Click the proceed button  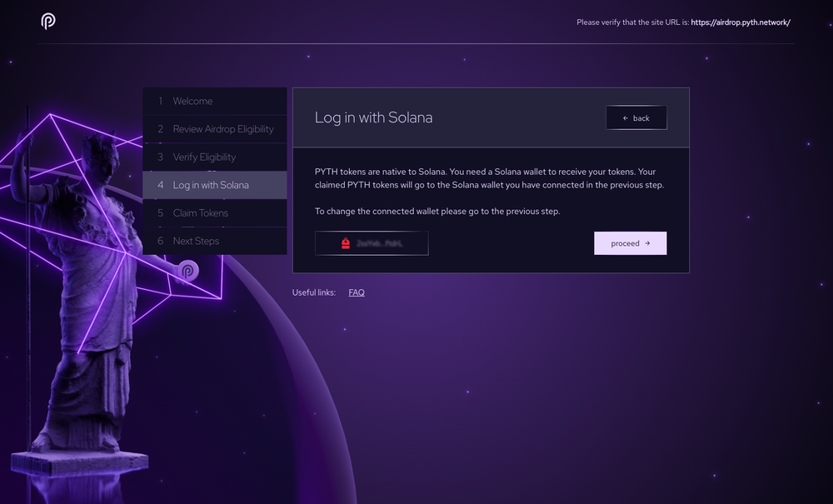(x=630, y=243)
